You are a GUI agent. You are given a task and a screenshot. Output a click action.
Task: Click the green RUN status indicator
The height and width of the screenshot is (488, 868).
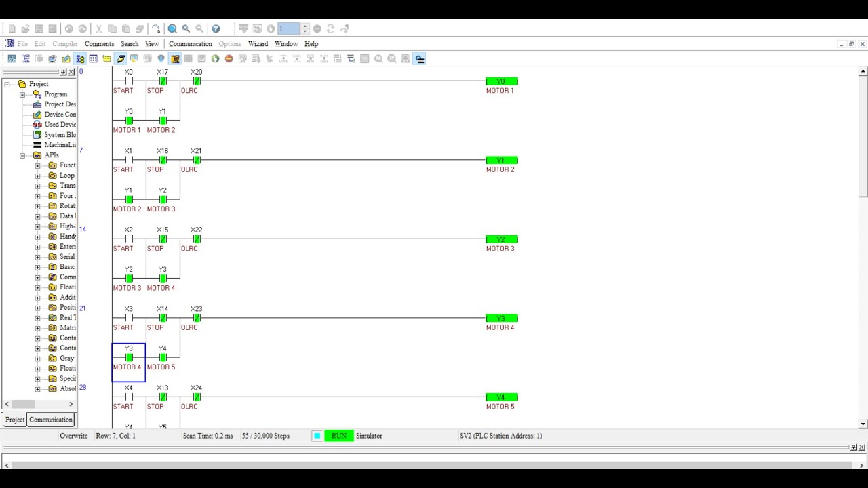[339, 436]
